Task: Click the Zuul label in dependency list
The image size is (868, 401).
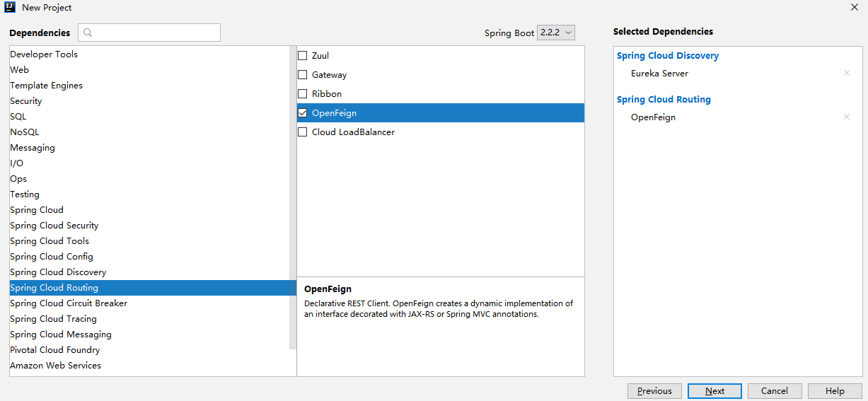Action: 320,56
